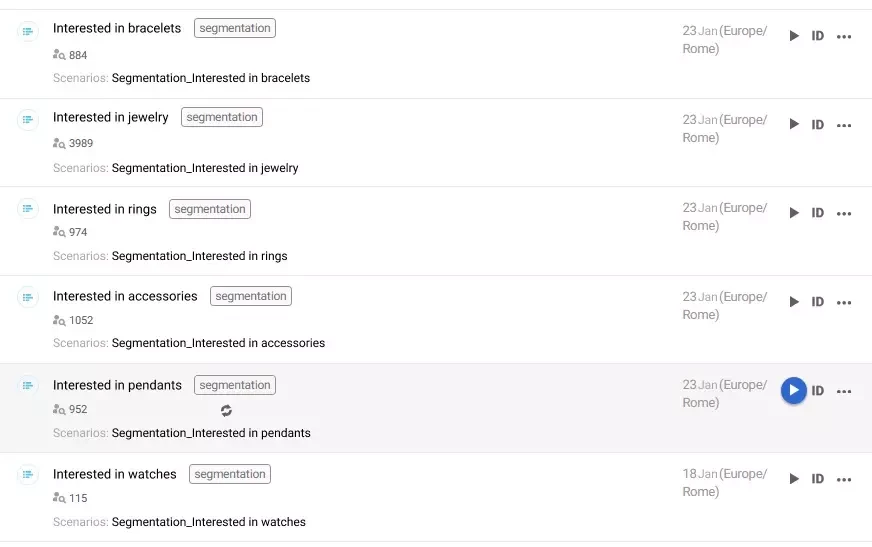Image resolution: width=872 pixels, height=547 pixels.
Task: Open the Interested in jewelry segment title
Action: [111, 117]
